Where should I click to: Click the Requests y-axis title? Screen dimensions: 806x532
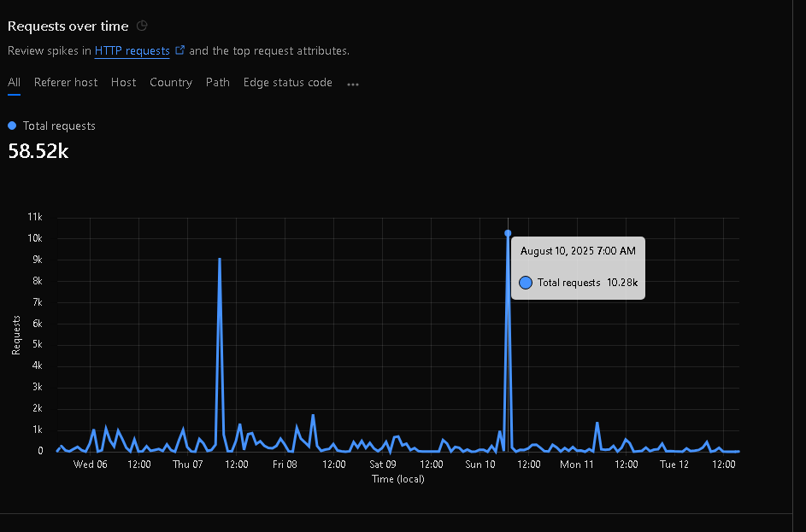pos(16,335)
